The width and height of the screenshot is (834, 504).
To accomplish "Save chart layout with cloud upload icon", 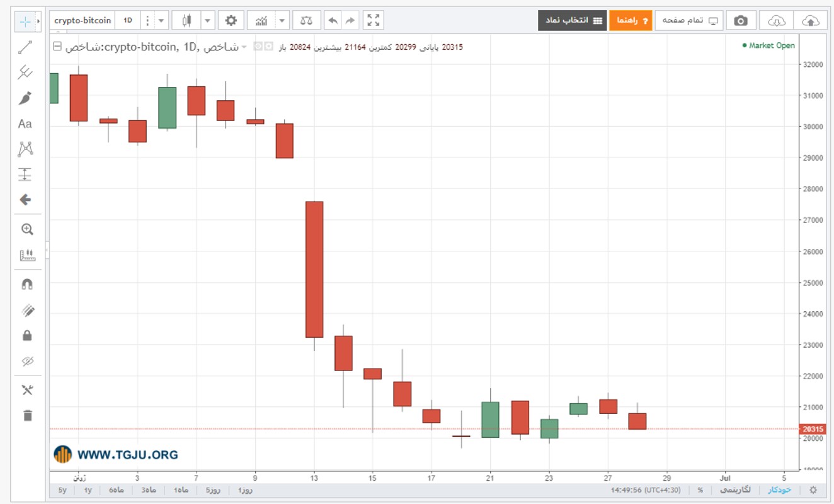I will 811,21.
